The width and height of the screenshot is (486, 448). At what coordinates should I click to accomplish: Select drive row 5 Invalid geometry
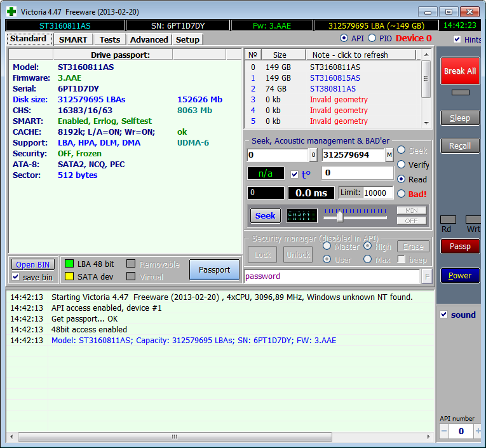333,121
